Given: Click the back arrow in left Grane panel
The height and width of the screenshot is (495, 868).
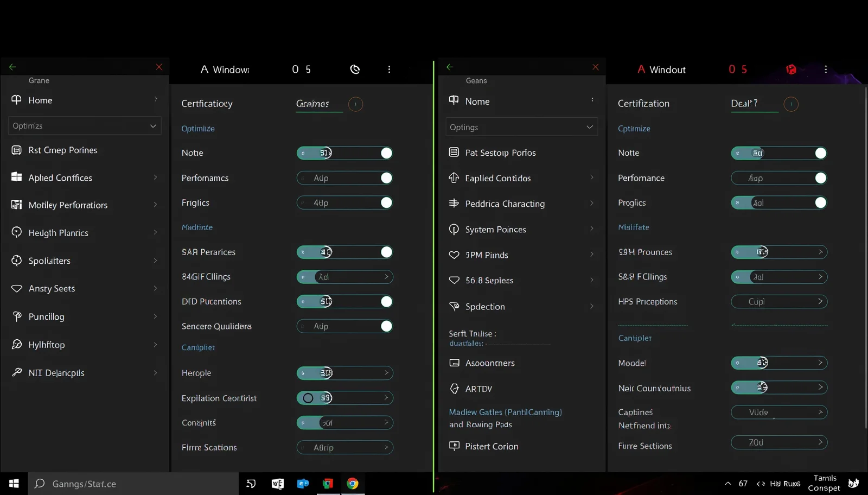Looking at the screenshot, I should 12,67.
